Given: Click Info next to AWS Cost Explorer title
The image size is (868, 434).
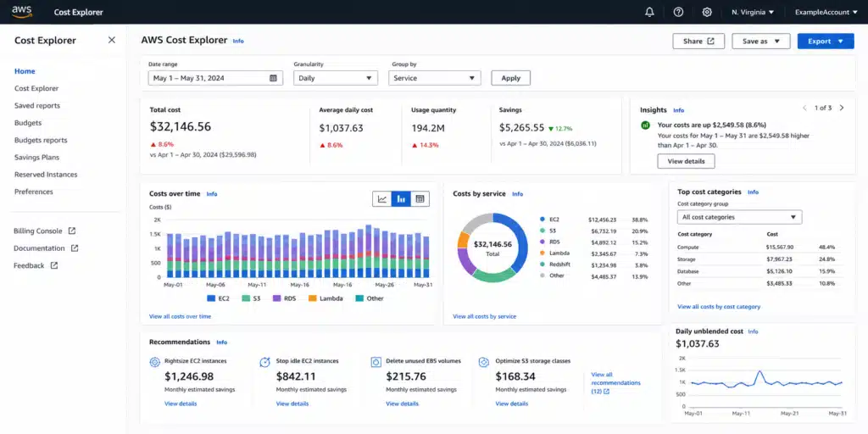Looking at the screenshot, I should pos(238,41).
